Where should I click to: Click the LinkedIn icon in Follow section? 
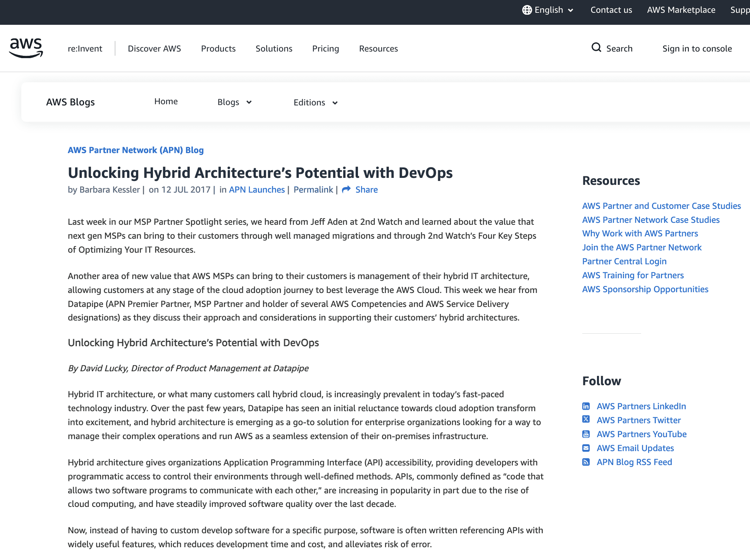pyautogui.click(x=586, y=406)
